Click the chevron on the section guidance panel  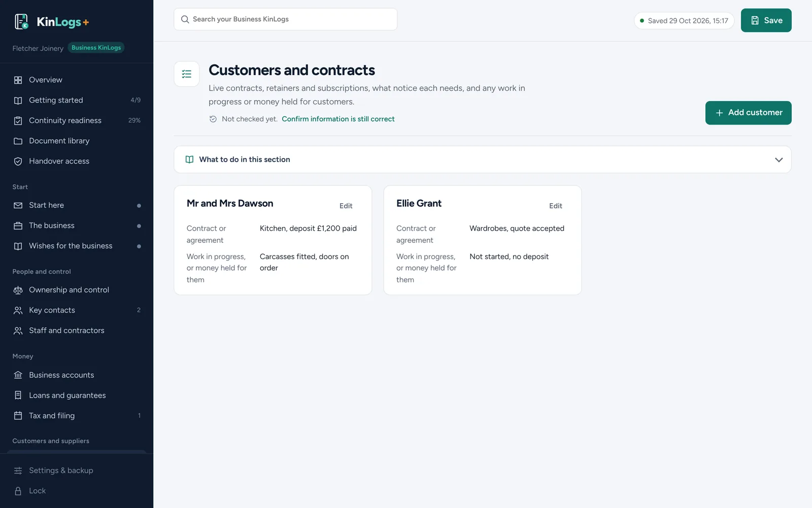779,160
